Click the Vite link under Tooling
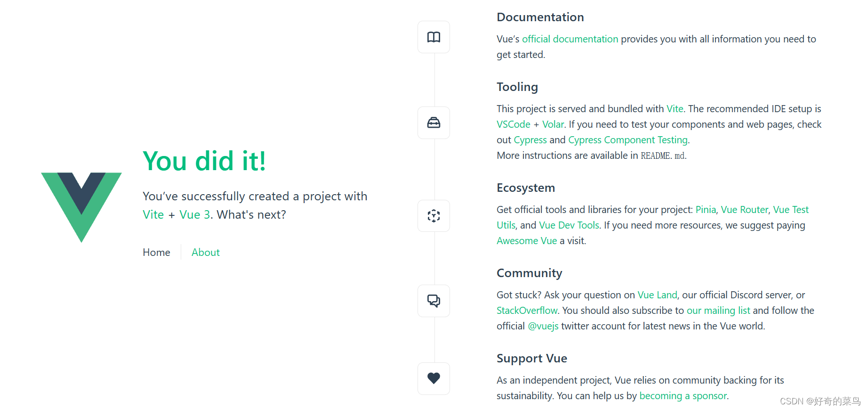This screenshot has height=410, width=868. tap(675, 108)
